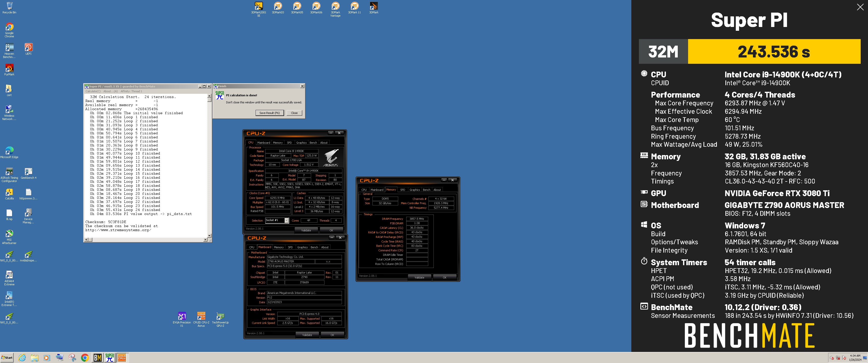
Task: Open the 3DMark 11 desktop shortcut
Action: (355, 8)
